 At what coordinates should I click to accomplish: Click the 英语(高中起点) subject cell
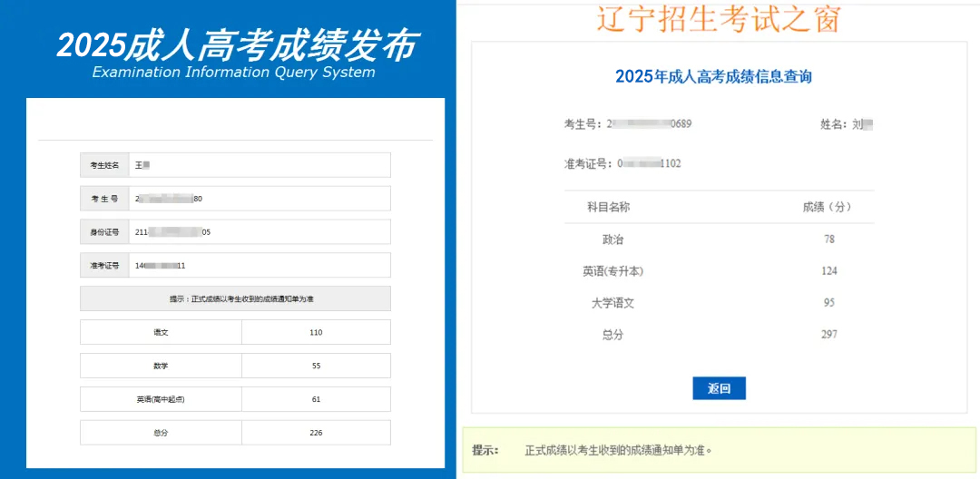(x=161, y=399)
